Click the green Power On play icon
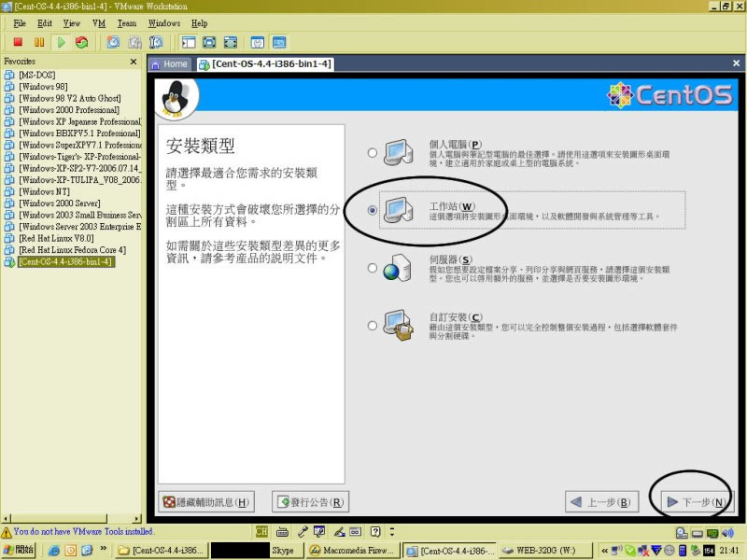Screen dimensions: 747x560 point(61,42)
